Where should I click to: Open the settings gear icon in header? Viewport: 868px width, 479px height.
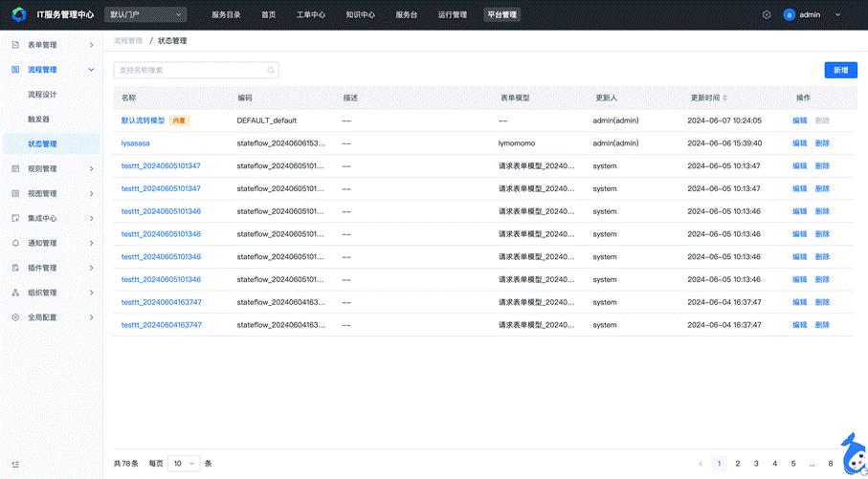[x=767, y=15]
